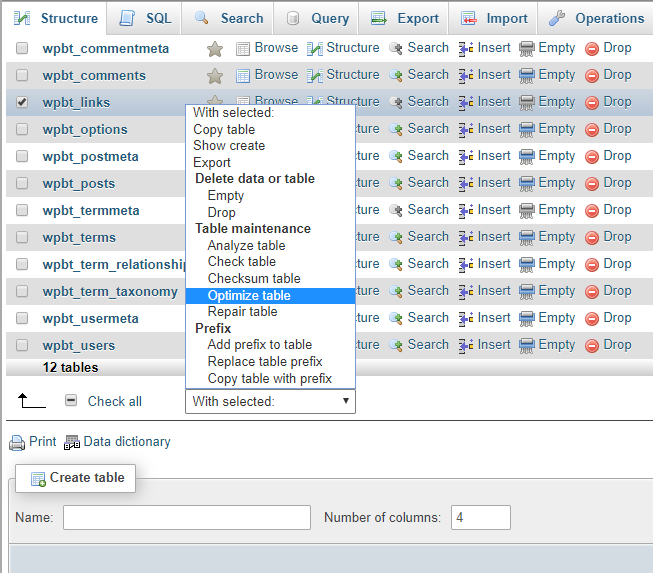Click the new table Name text field
653x573 pixels.
[187, 517]
